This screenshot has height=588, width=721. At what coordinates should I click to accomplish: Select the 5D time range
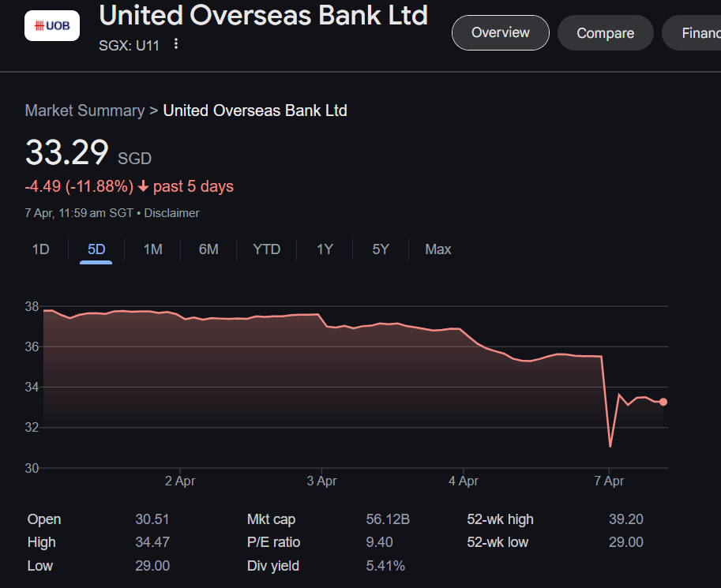[x=96, y=249]
